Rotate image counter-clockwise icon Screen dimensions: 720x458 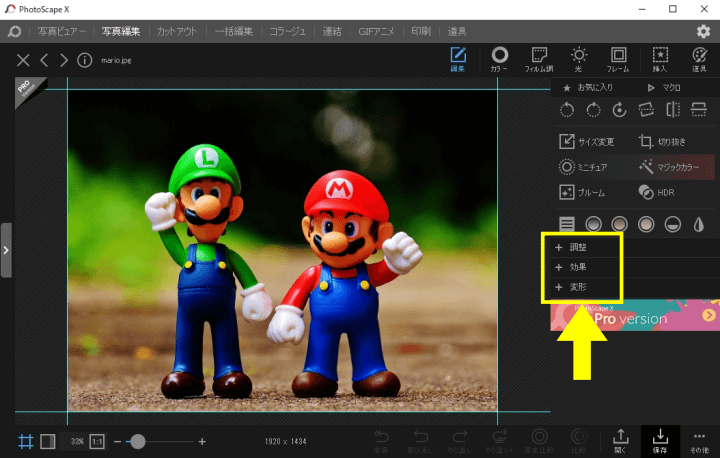point(567,110)
